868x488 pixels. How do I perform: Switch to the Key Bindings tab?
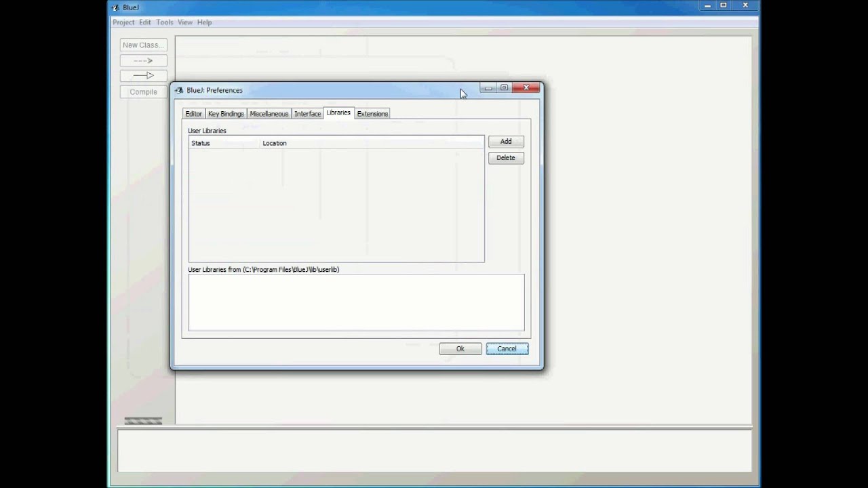point(226,114)
